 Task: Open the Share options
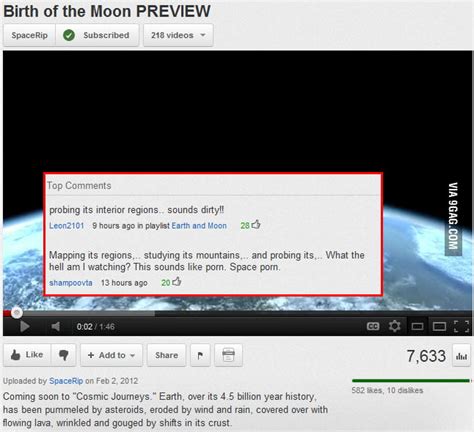coord(166,355)
